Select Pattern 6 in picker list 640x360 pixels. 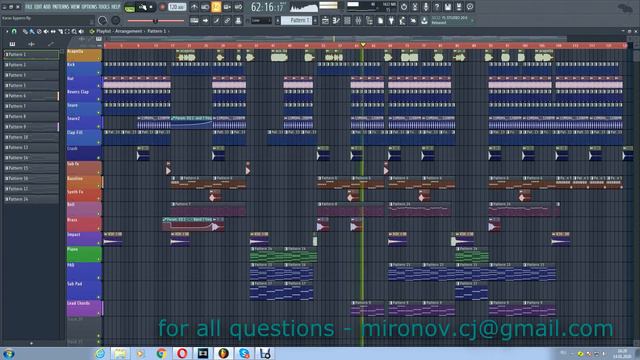(31, 96)
